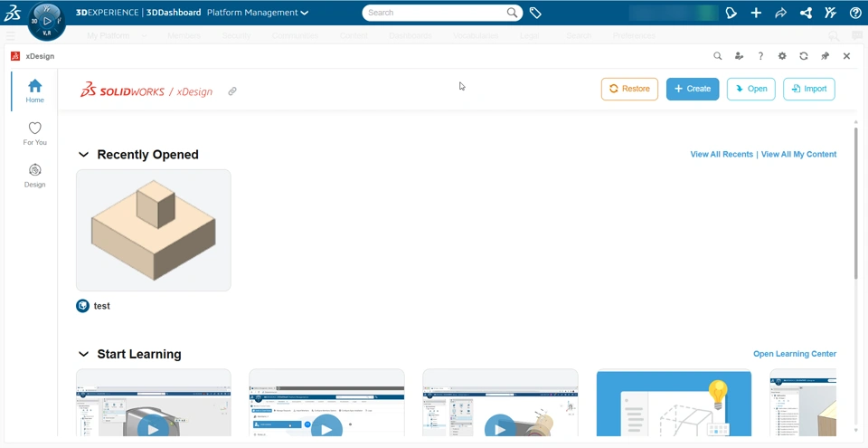Pin the xDesign widget
Viewport: 868px width, 448px height.
(826, 56)
